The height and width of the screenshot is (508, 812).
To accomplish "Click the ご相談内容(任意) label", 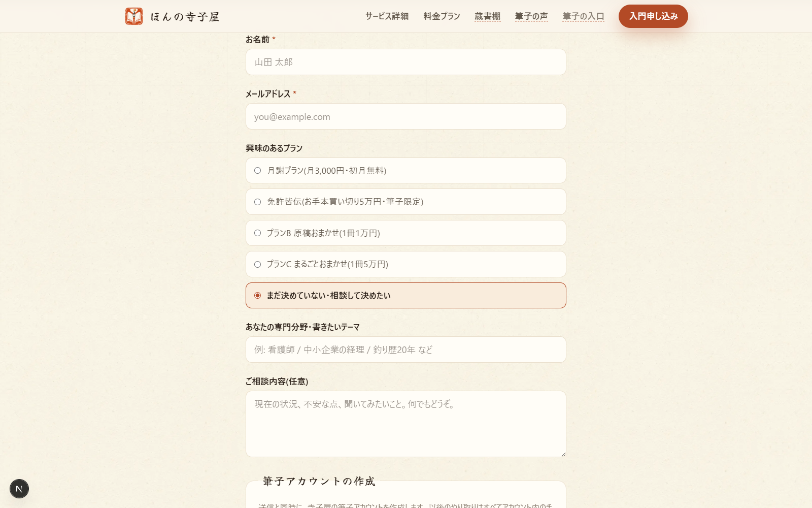I will (277, 382).
